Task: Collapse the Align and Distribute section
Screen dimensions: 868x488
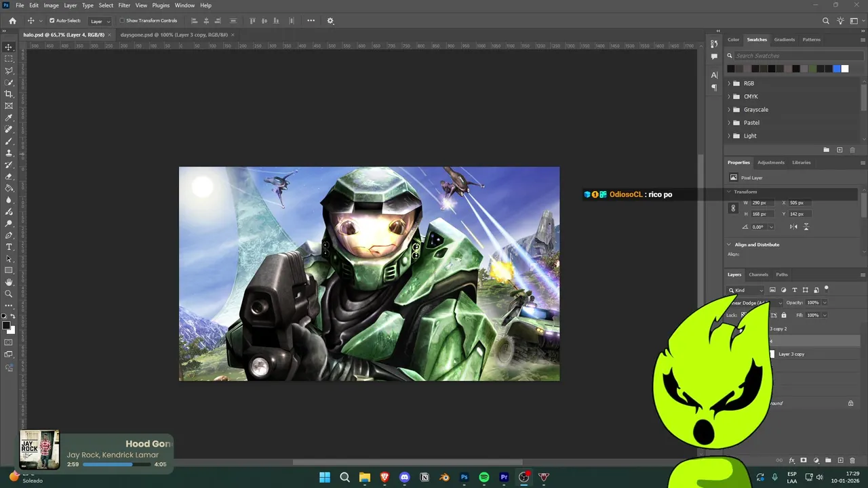Action: 730,245
